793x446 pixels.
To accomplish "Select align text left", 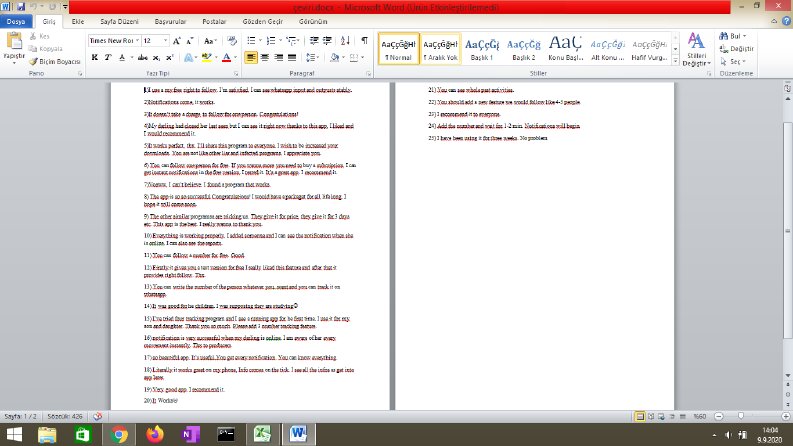I will click(251, 58).
